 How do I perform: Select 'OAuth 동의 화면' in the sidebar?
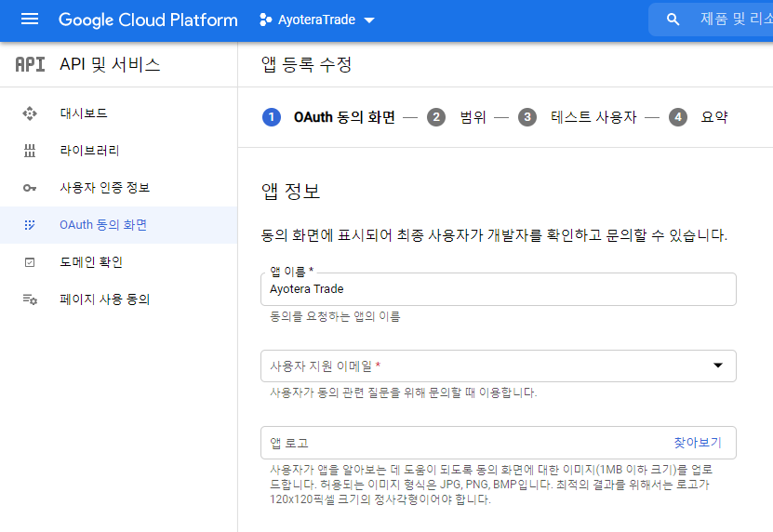click(118, 225)
